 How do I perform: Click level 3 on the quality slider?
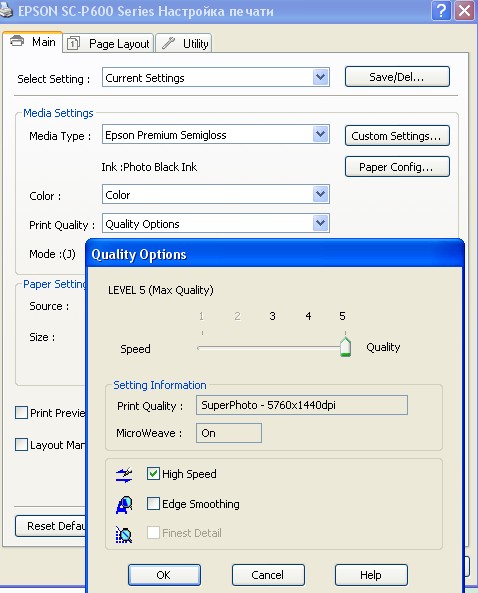tap(272, 316)
